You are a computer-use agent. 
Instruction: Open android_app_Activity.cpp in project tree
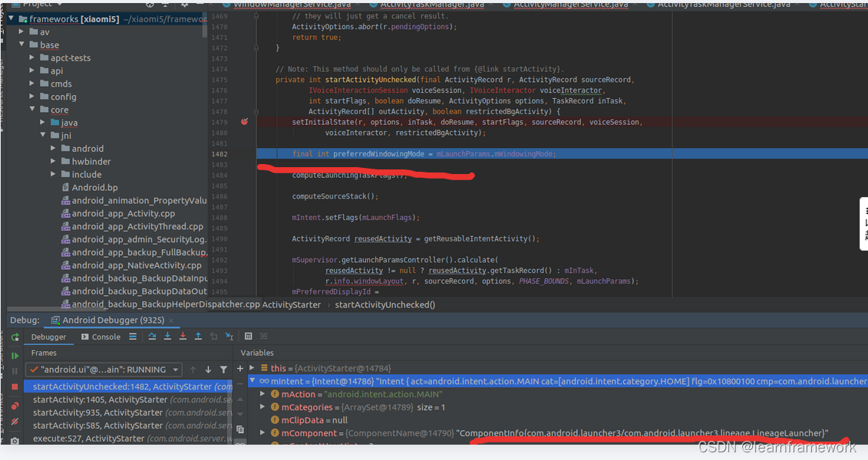tap(118, 213)
